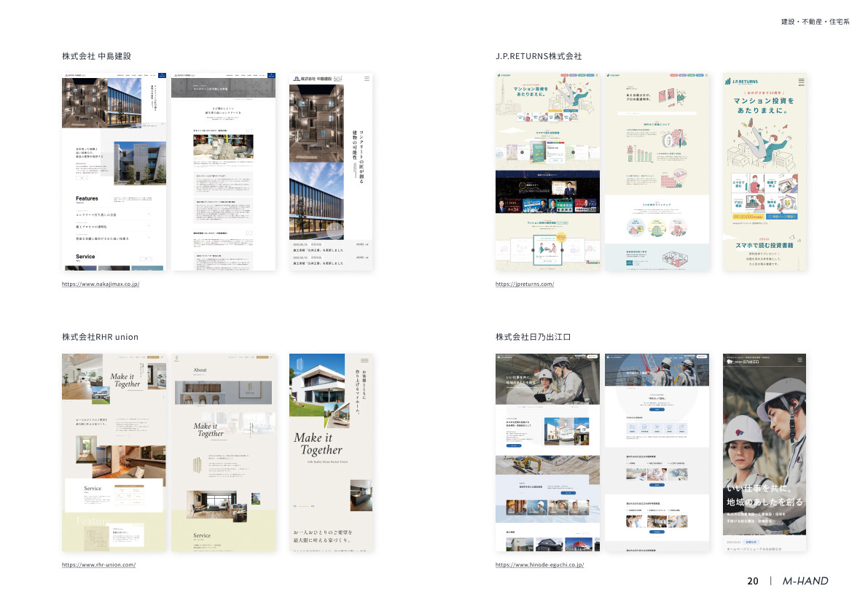Click first MORE link in Nakajima mobile news

click(x=362, y=244)
